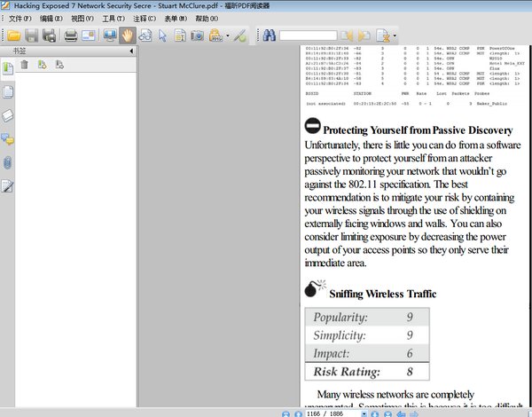
Task: Open the page number dropdown arrow
Action: coord(364,414)
